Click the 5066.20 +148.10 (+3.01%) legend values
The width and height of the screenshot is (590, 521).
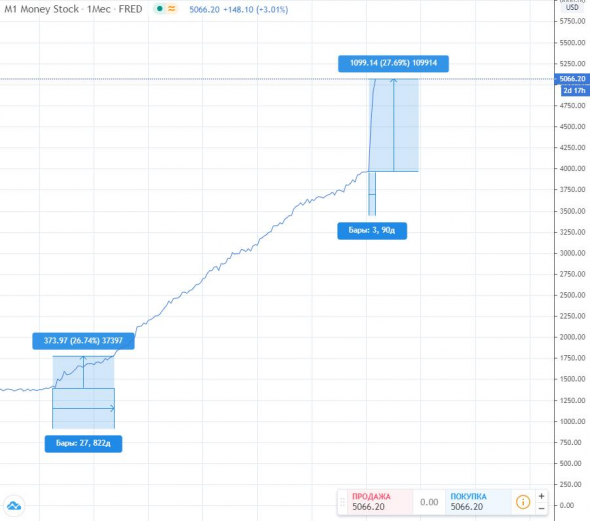click(x=239, y=9)
